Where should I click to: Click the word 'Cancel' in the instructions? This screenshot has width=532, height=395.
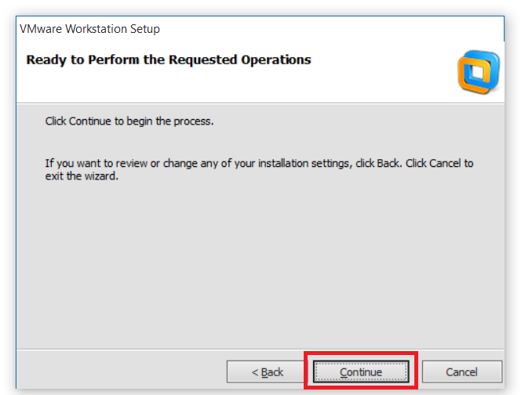(444, 163)
